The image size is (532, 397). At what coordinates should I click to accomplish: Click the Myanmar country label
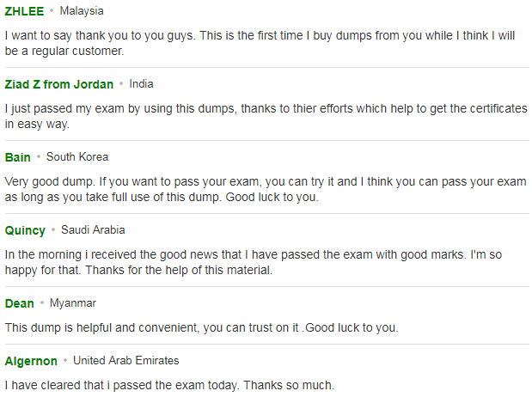click(73, 303)
